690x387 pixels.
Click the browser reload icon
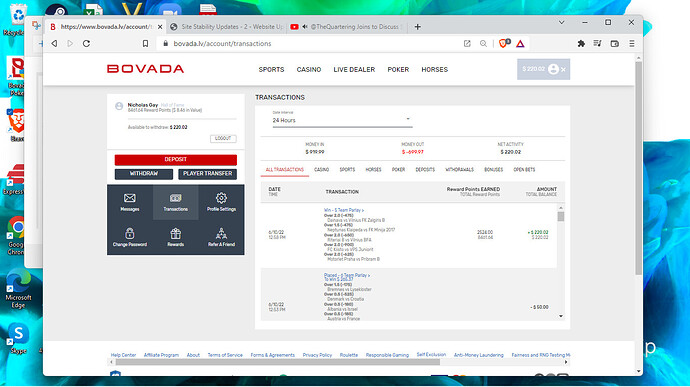(x=87, y=44)
